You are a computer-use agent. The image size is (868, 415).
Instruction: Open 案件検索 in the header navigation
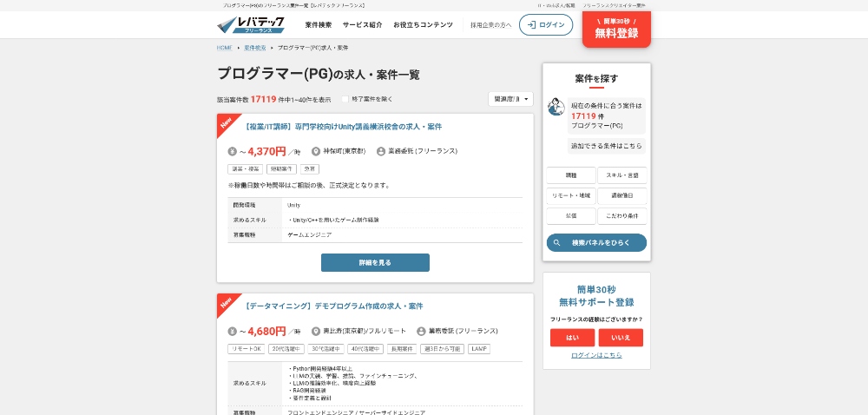[x=319, y=25]
